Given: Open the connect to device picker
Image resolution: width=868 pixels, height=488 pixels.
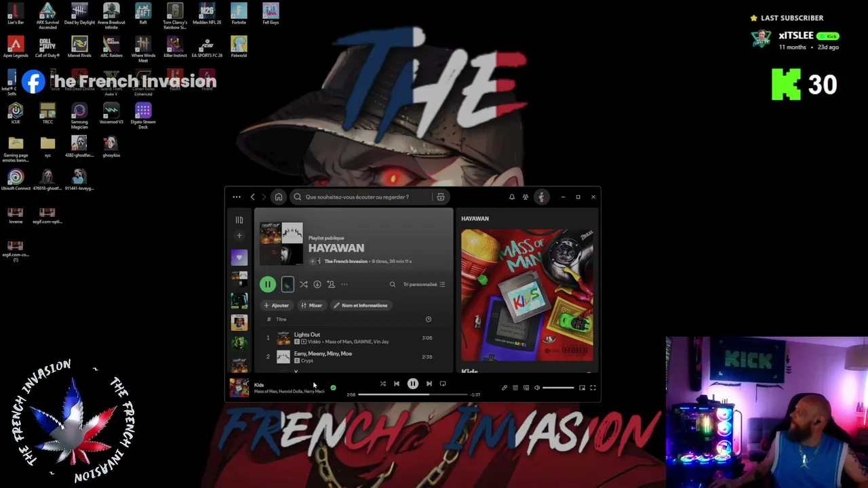Looking at the screenshot, I should [526, 388].
